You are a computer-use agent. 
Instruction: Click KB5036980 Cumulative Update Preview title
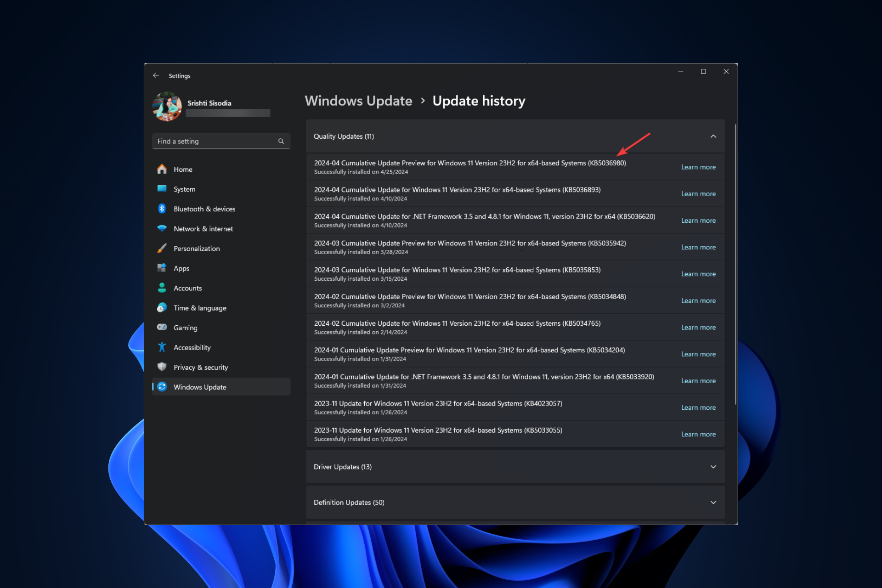point(470,163)
